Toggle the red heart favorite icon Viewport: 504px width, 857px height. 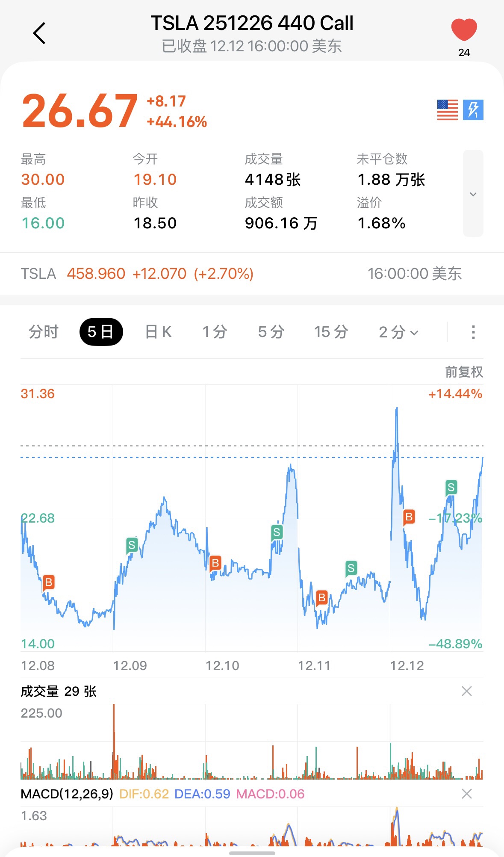pyautogui.click(x=464, y=30)
